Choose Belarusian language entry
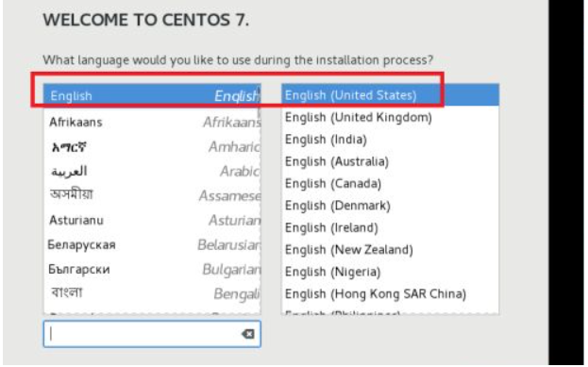 pos(152,244)
